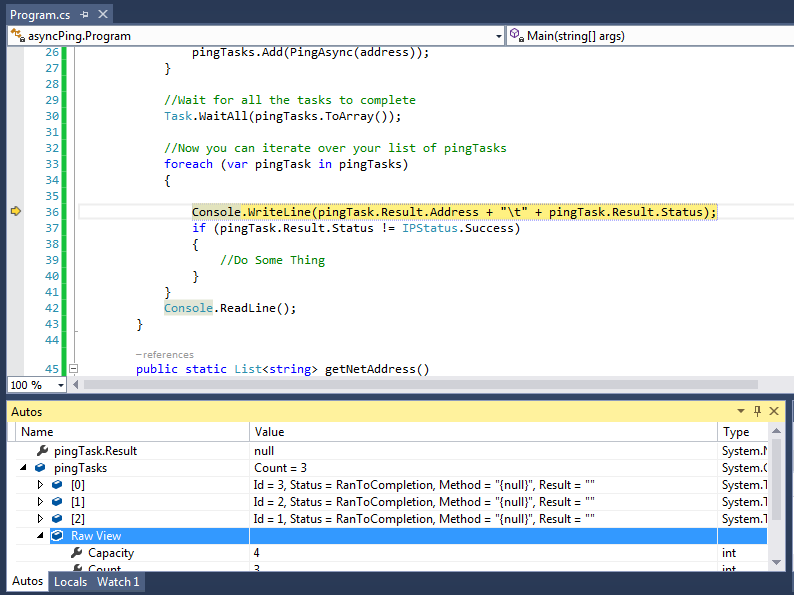The image size is (794, 595).
Task: Click the wrench icon beside pingTask.Result
Action: 43,450
